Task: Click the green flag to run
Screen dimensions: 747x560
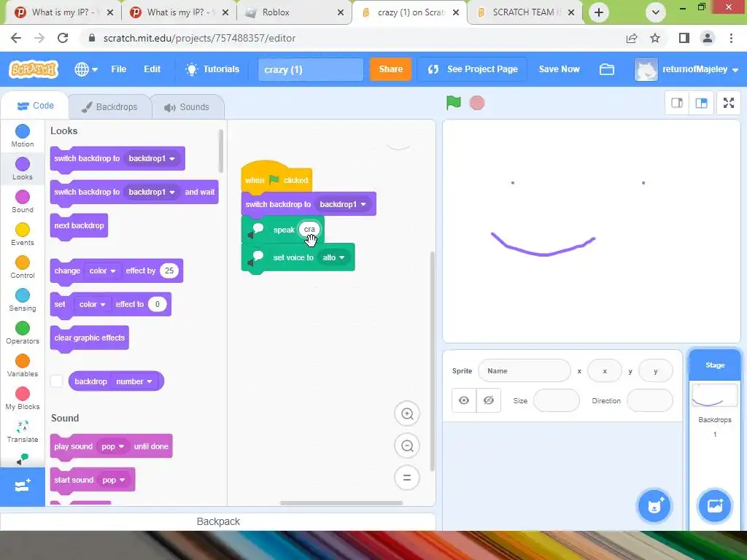Action: click(x=454, y=102)
